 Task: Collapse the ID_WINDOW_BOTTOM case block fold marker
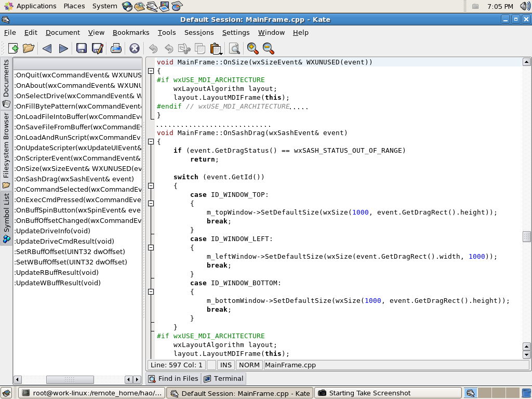151,291
